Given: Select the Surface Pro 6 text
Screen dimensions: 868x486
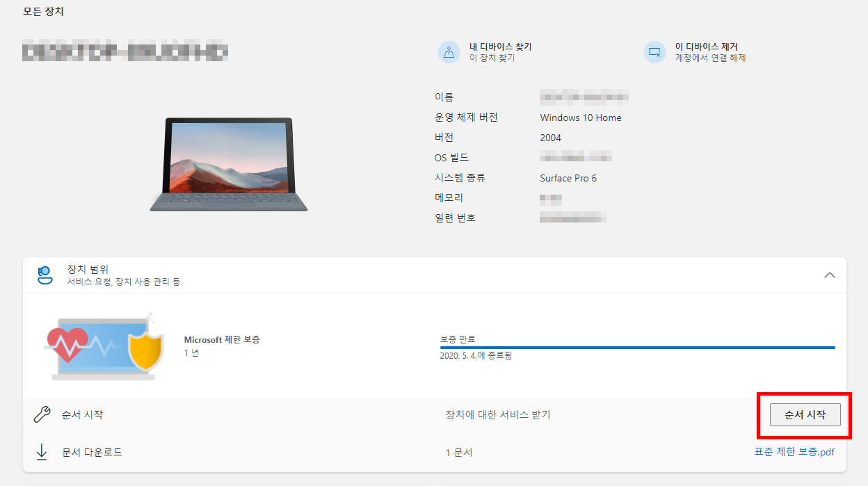Looking at the screenshot, I should click(568, 178).
